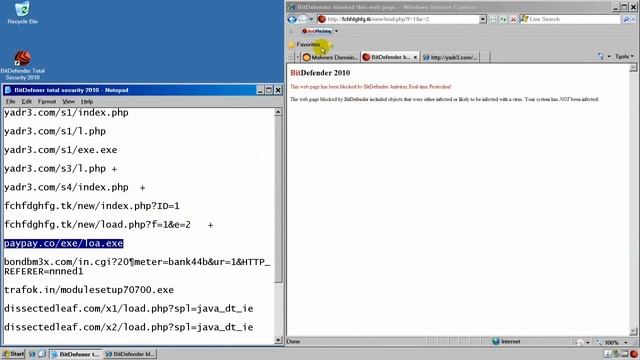Activate the BitDefener Notepad taskbar button
The height and width of the screenshot is (360, 640).
(x=76, y=354)
